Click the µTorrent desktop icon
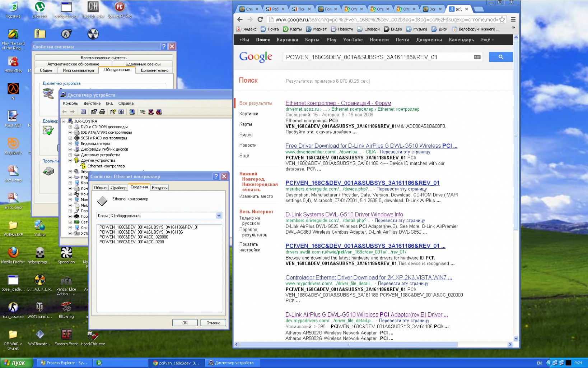588x368 pixels. tap(39, 10)
